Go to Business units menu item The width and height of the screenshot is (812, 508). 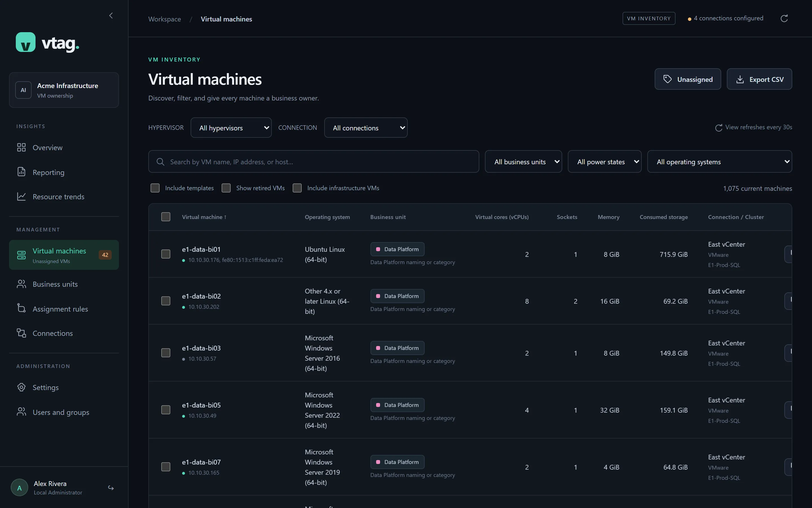tap(64, 284)
